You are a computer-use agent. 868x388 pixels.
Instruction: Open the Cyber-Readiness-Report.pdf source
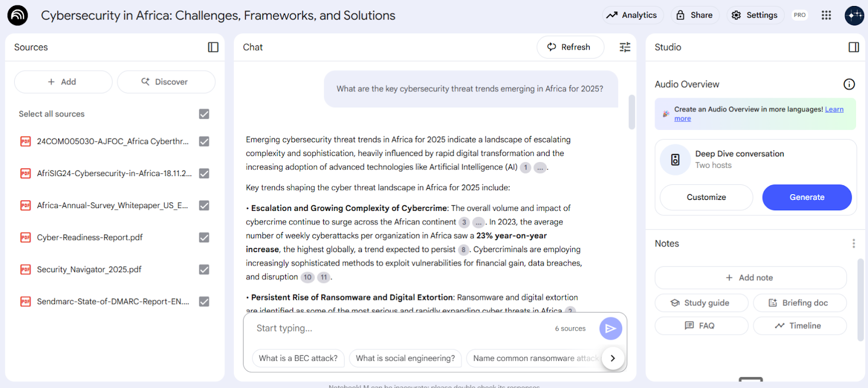point(90,237)
